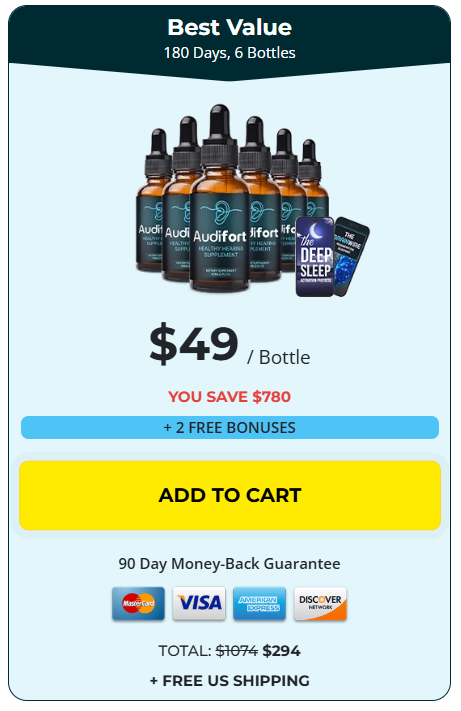Image resolution: width=461 pixels, height=711 pixels.
Task: Click the / Bottle label
Action: click(279, 357)
